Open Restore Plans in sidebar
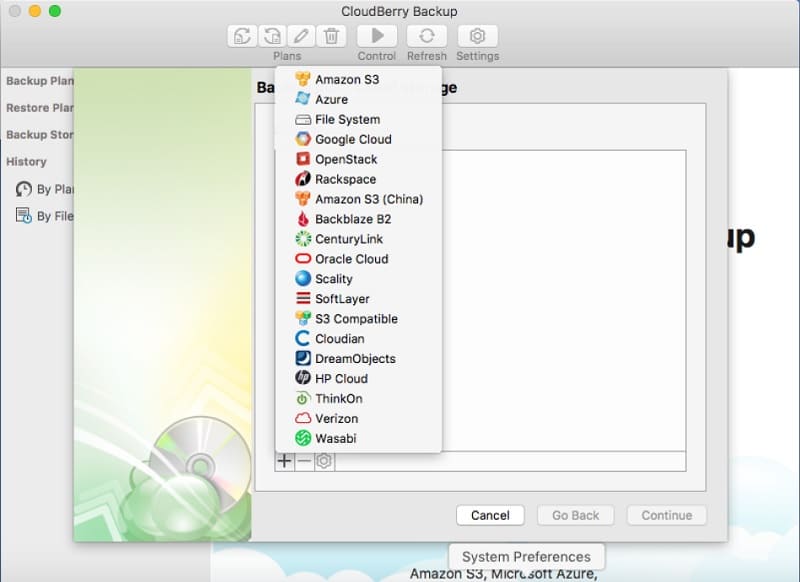The height and width of the screenshot is (582, 800). point(40,108)
